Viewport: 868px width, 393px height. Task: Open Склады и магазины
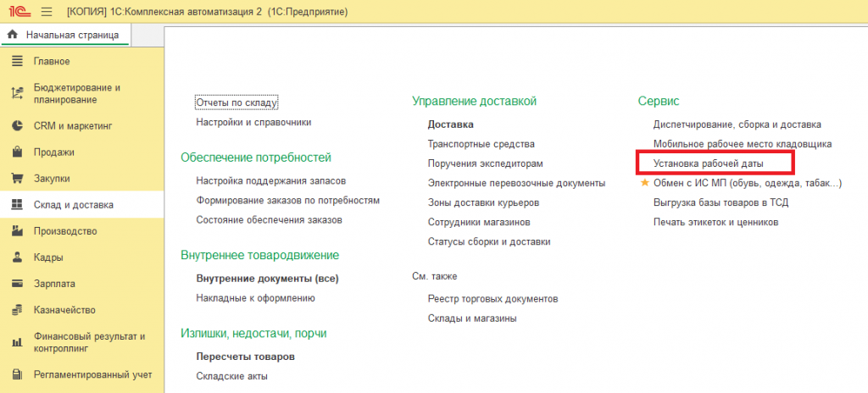pos(472,318)
